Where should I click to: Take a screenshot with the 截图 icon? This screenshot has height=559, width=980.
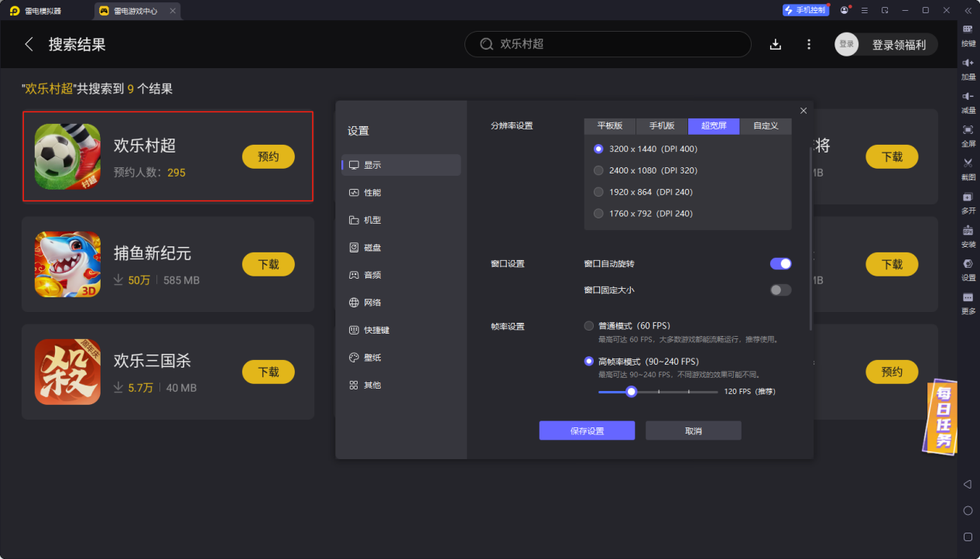click(968, 169)
